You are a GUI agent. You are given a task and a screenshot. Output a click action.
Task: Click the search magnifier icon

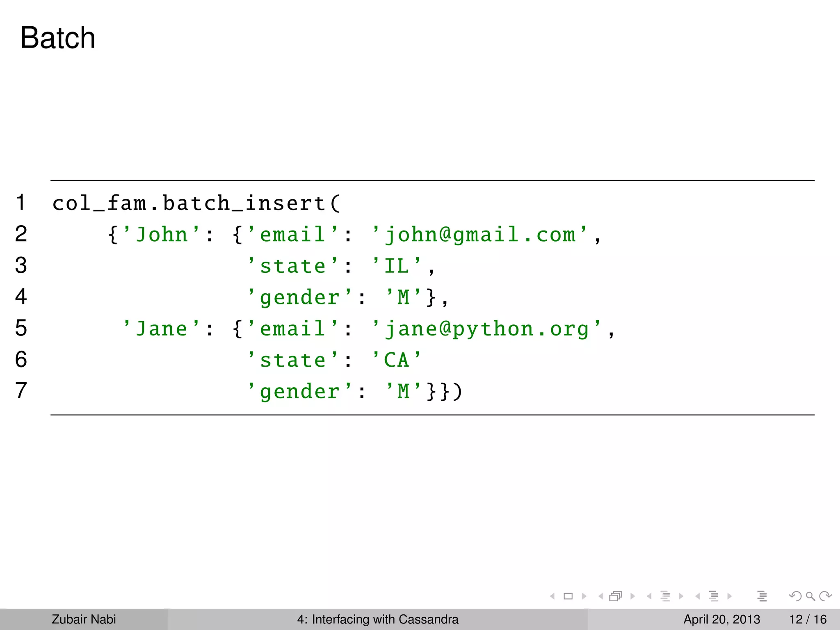click(x=810, y=596)
